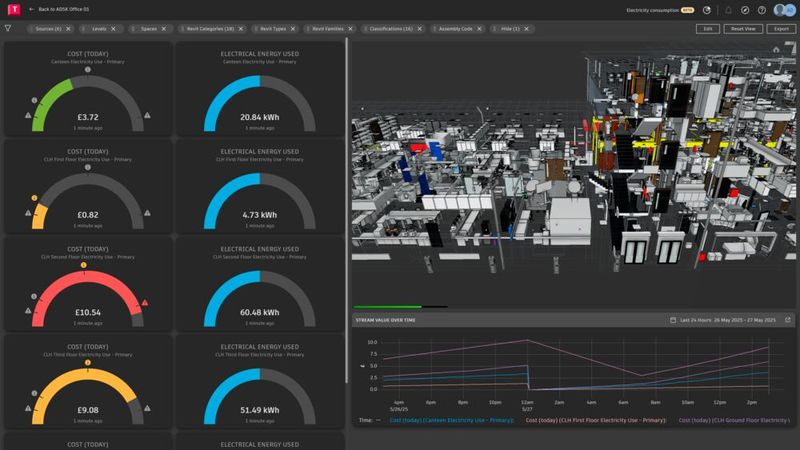This screenshot has height=450, width=800.
Task: Toggle CLH Ground Floor series in chart legend
Action: coord(734,420)
